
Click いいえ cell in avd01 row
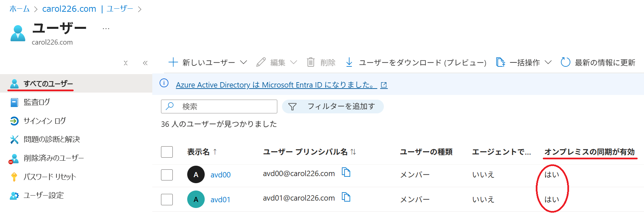click(x=483, y=200)
